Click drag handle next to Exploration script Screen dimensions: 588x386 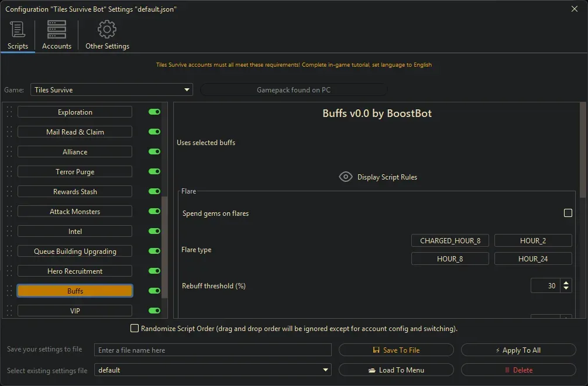click(x=9, y=112)
